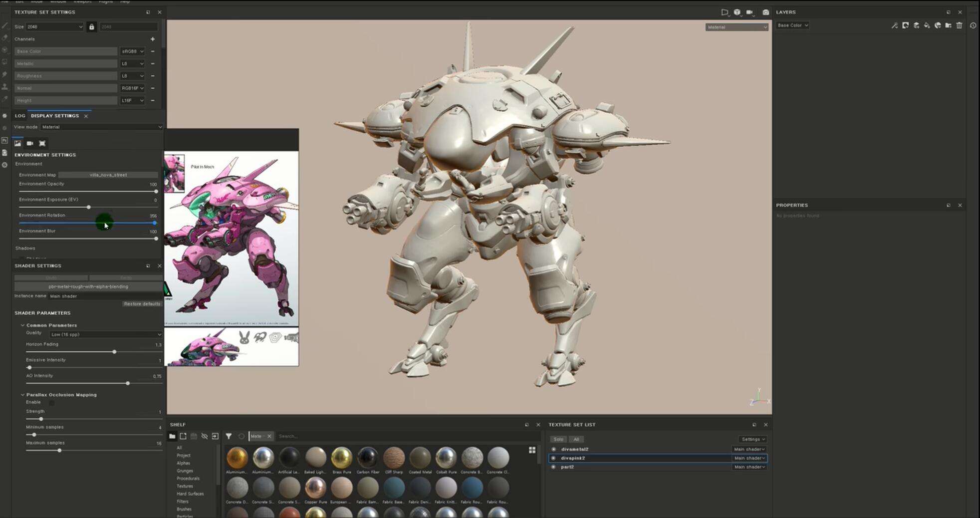Select the divapink2 texture set radio button
Image resolution: width=980 pixels, height=518 pixels.
[553, 458]
